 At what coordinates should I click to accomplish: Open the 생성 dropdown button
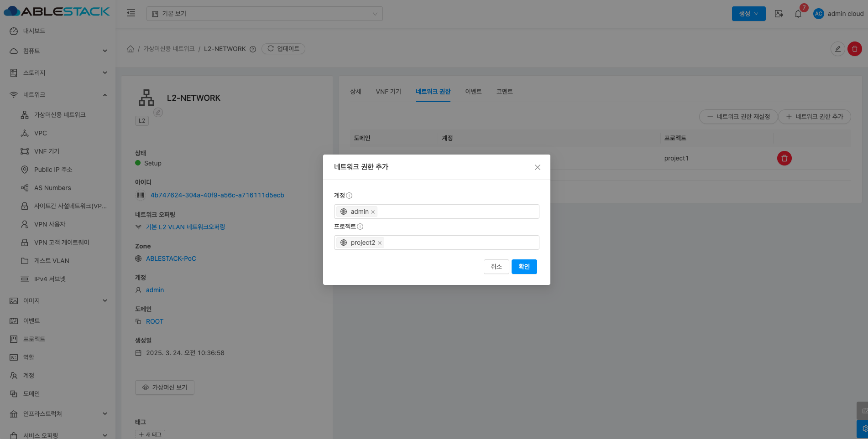pos(748,14)
